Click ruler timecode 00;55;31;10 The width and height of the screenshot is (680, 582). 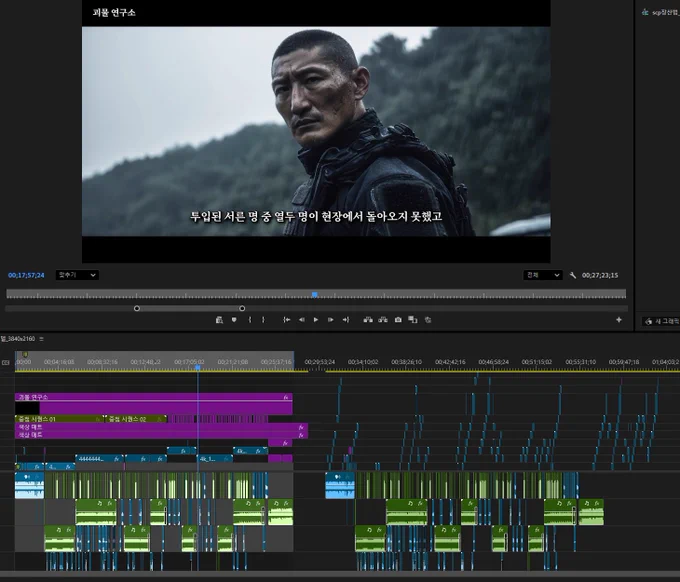coord(580,362)
